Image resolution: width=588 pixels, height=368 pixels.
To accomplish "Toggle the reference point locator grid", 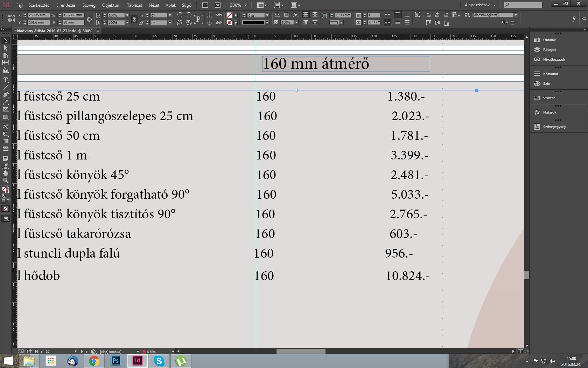I will pos(11,19).
